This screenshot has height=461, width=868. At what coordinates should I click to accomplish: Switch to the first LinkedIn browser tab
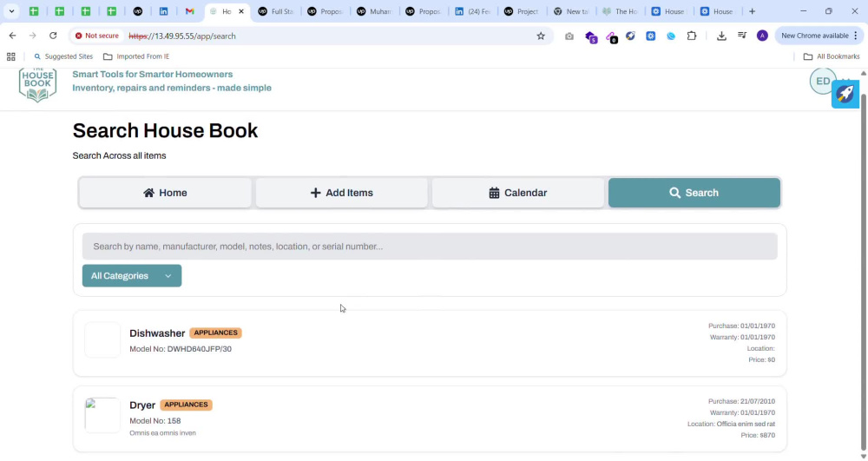point(164,11)
